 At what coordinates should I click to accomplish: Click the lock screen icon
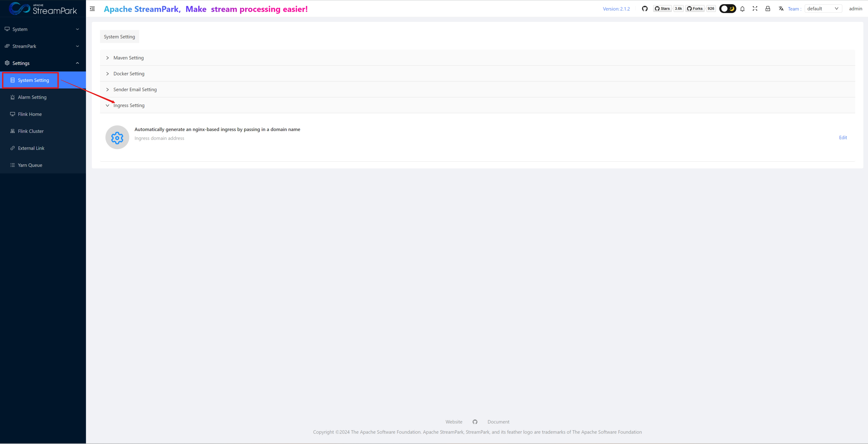(x=768, y=9)
